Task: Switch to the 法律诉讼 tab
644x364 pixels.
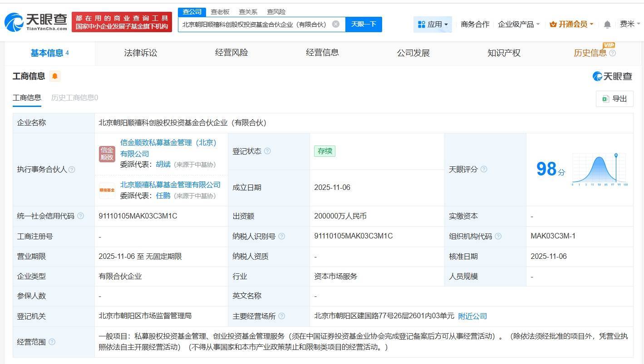Action: point(140,53)
